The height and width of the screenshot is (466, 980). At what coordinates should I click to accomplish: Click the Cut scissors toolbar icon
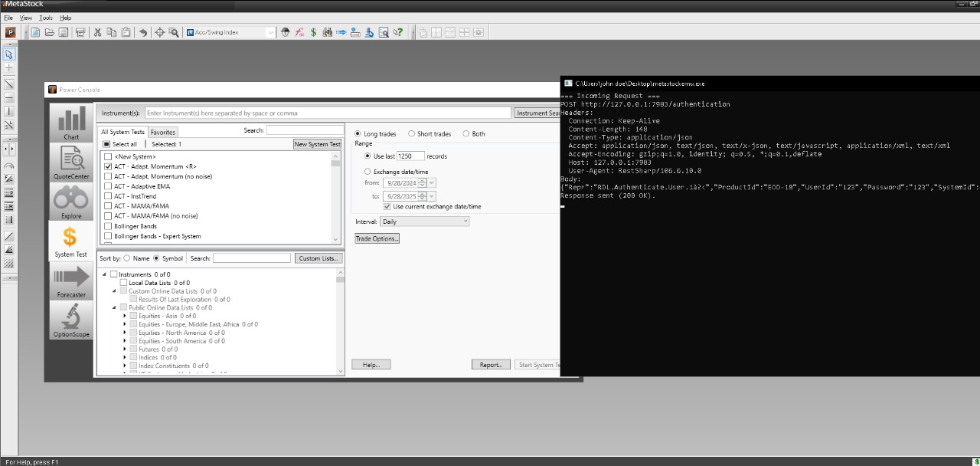coord(97,32)
